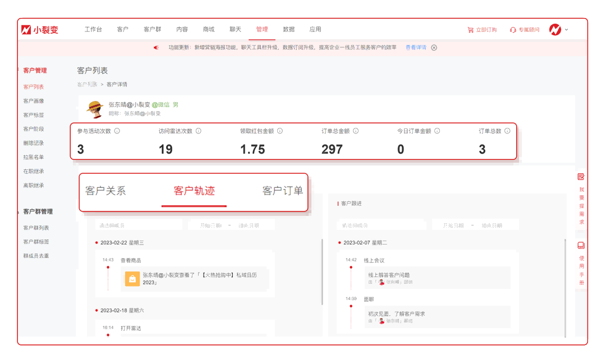Click the customer's straw hat avatar

click(x=95, y=109)
